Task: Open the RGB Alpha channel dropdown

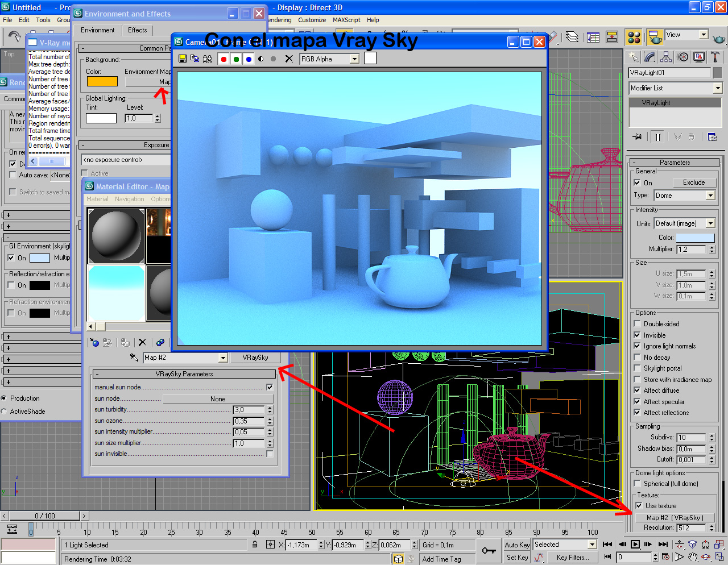Action: pos(354,59)
